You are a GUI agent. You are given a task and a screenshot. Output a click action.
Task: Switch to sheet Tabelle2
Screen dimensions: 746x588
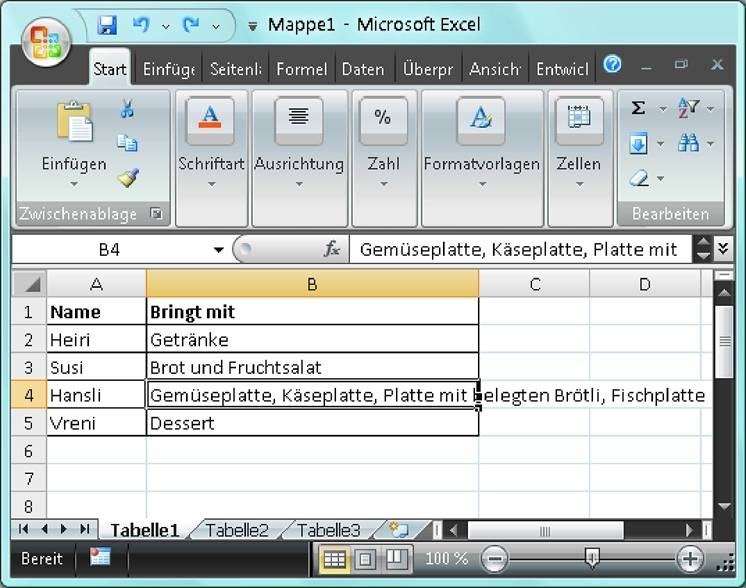click(237, 530)
